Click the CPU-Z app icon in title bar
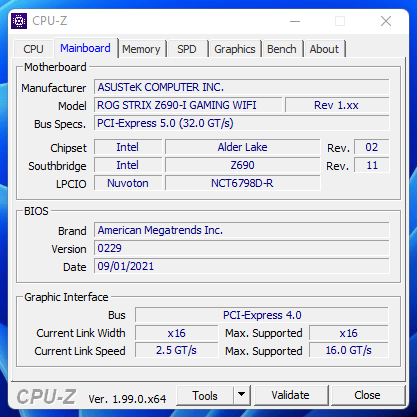Screen dimensions: 417x417 tap(19, 21)
